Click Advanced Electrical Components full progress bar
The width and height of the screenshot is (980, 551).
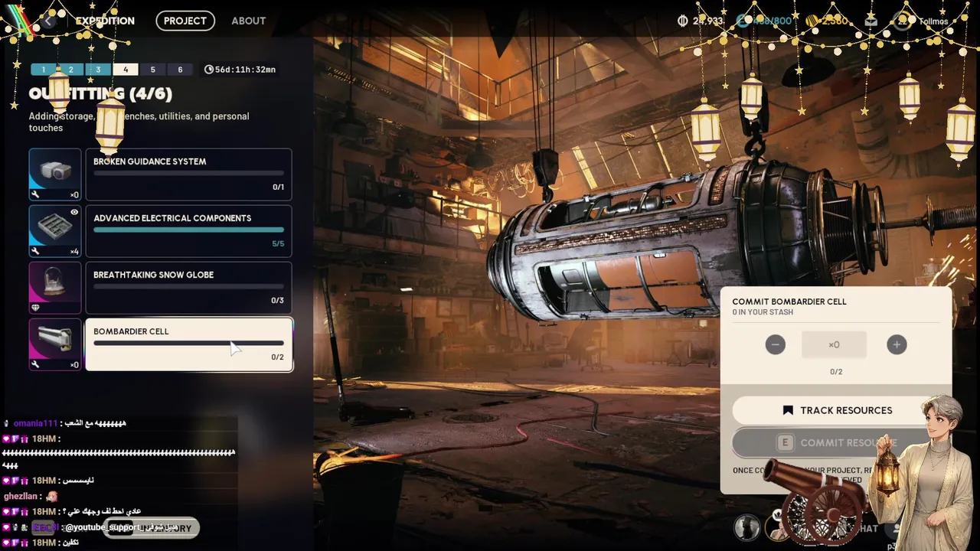coord(188,230)
